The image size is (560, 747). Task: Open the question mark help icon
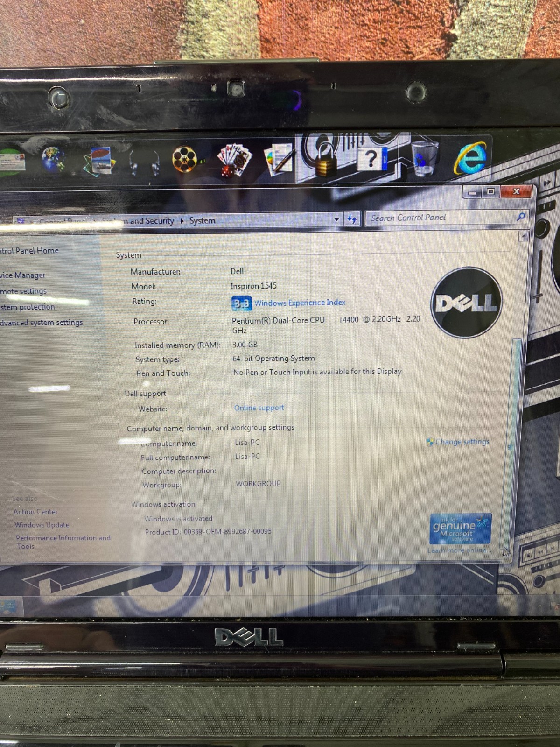point(372,159)
